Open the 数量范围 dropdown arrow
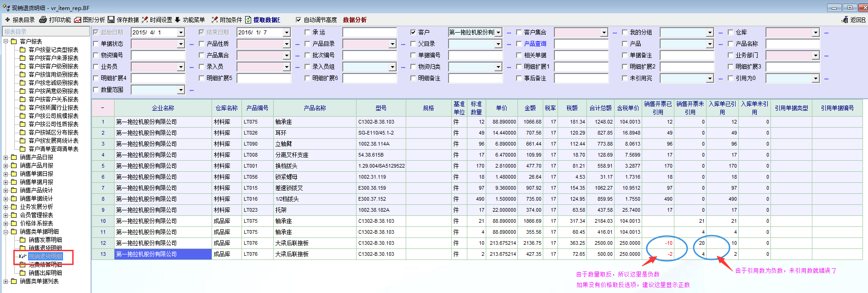868x293 pixels. [181, 90]
